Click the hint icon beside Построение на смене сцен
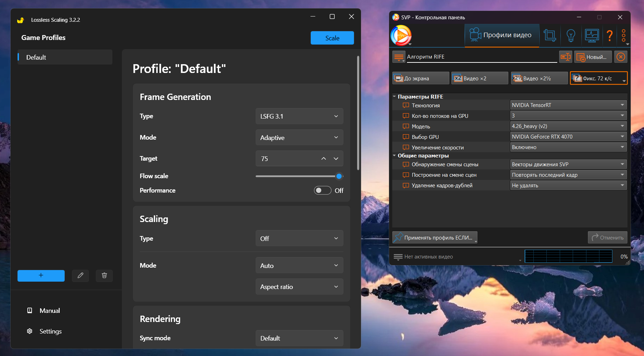644x356 pixels. pyautogui.click(x=406, y=175)
